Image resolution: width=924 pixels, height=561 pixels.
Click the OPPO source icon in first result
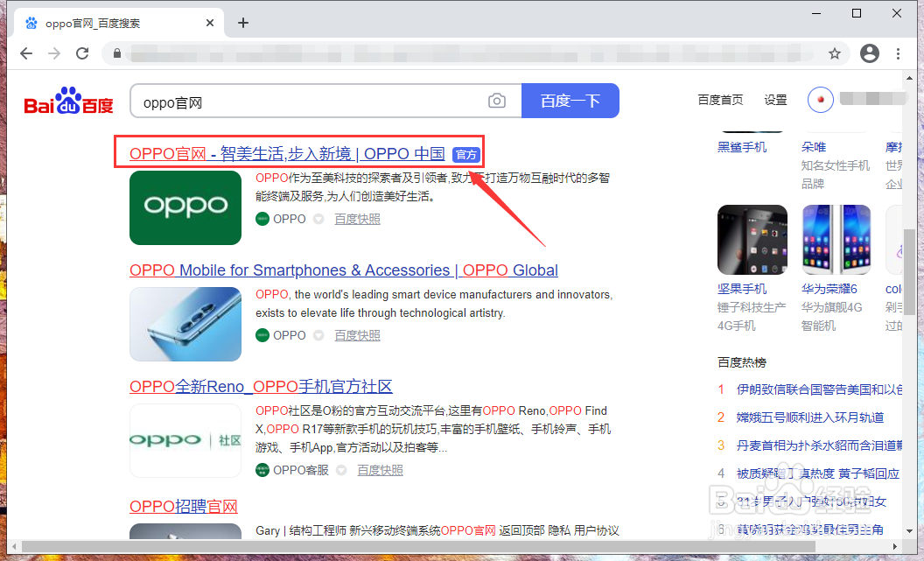[262, 219]
